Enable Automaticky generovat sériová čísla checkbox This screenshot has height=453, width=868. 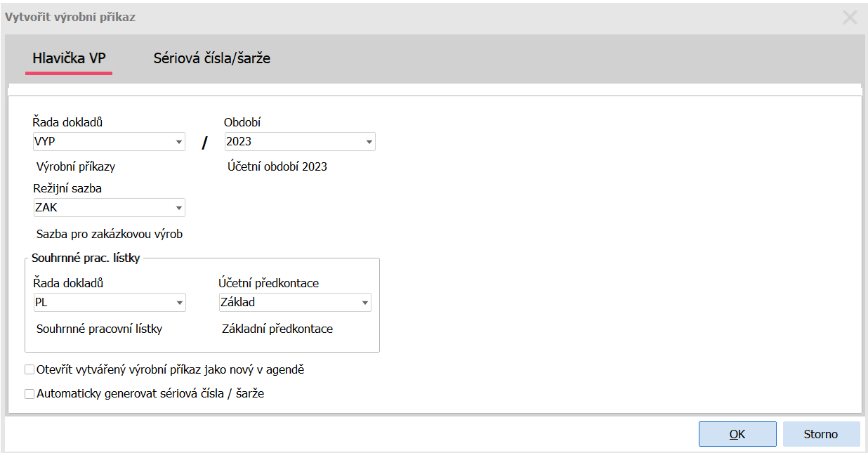(29, 394)
